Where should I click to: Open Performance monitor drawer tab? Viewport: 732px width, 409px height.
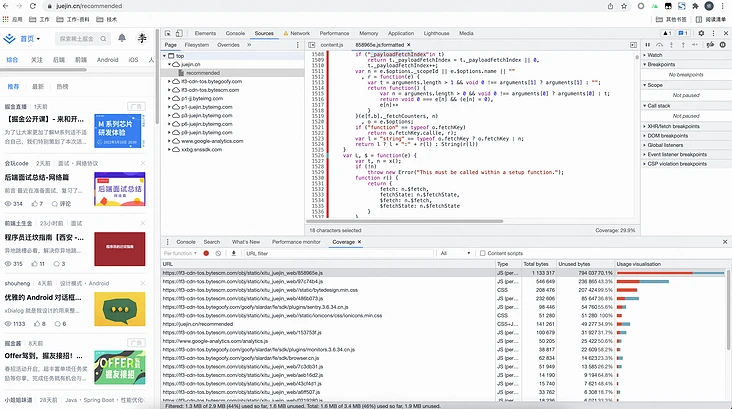(296, 242)
